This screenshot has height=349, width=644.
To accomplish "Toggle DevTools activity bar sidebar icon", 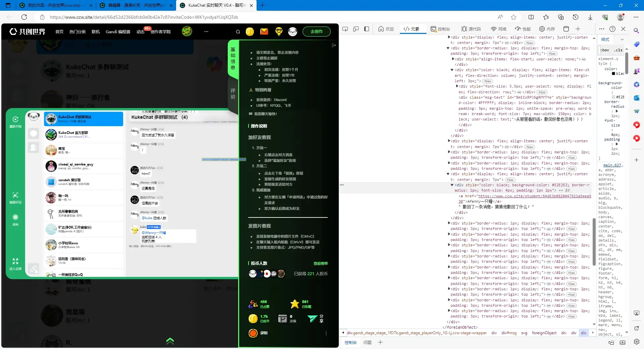I will tap(367, 29).
